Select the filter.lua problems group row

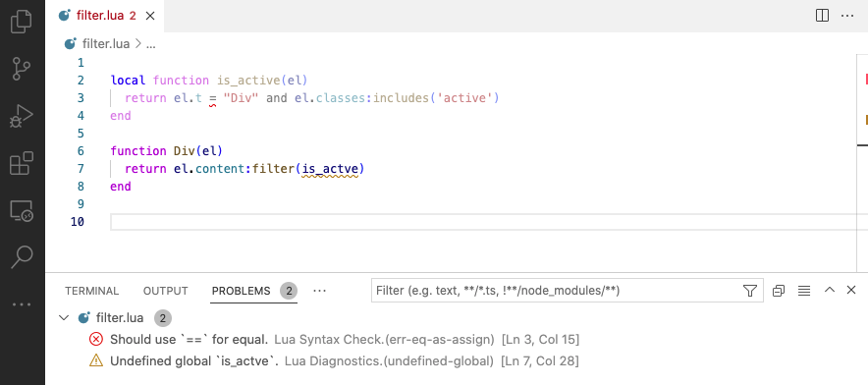click(x=457, y=318)
